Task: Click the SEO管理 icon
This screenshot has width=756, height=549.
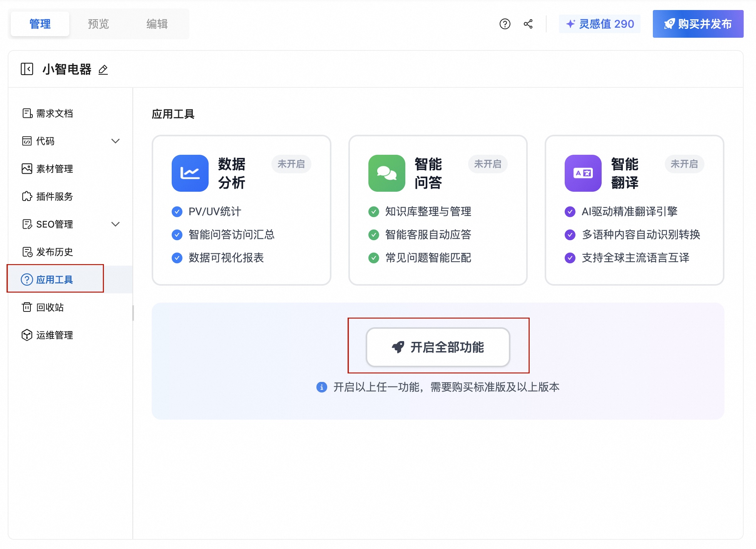Action: [27, 224]
